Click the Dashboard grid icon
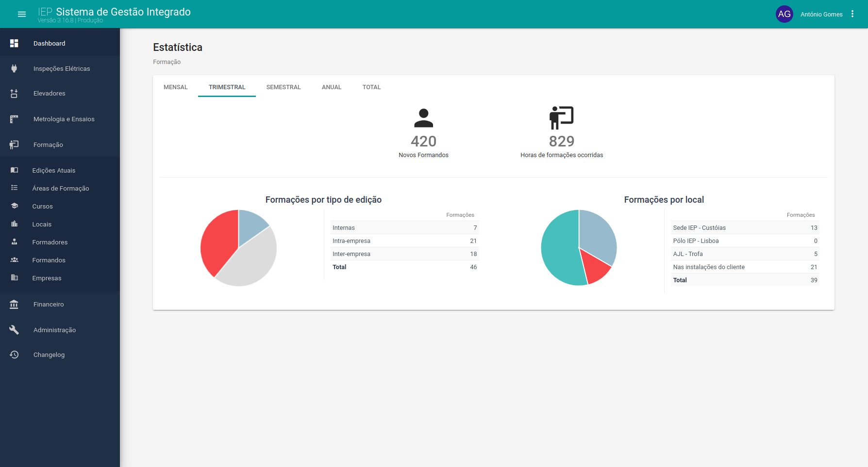Image resolution: width=868 pixels, height=467 pixels. [14, 43]
